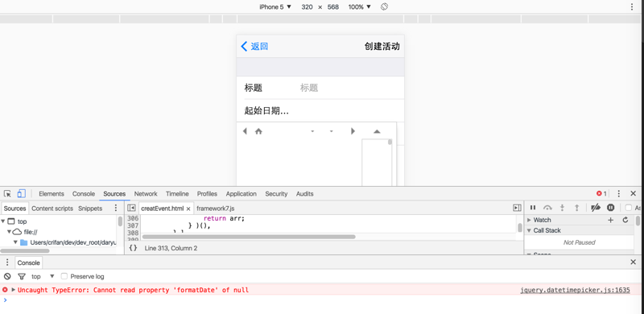This screenshot has width=644, height=314.
Task: Open the Snippets navigator tab
Action: click(x=90, y=209)
